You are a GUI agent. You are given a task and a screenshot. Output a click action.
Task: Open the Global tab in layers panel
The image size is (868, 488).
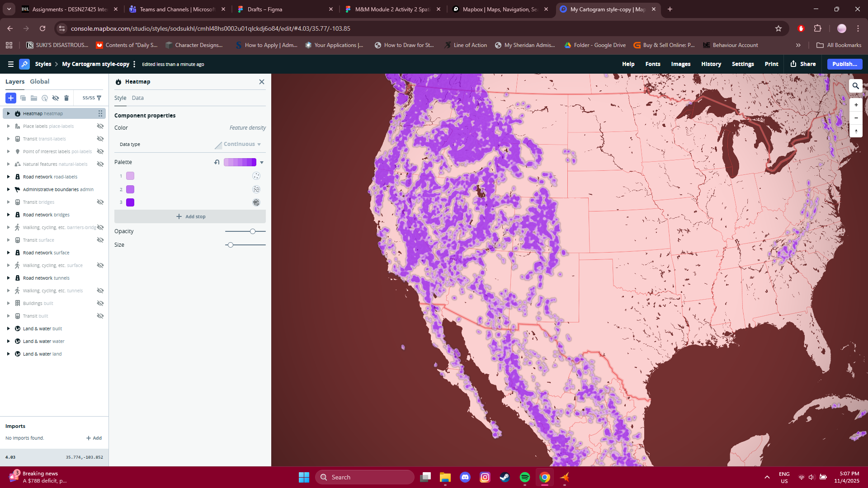[x=40, y=81]
